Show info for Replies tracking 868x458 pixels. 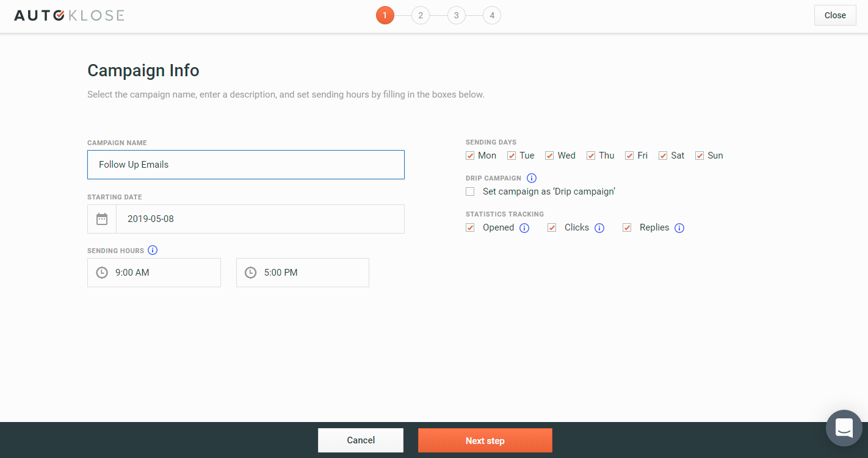click(679, 228)
